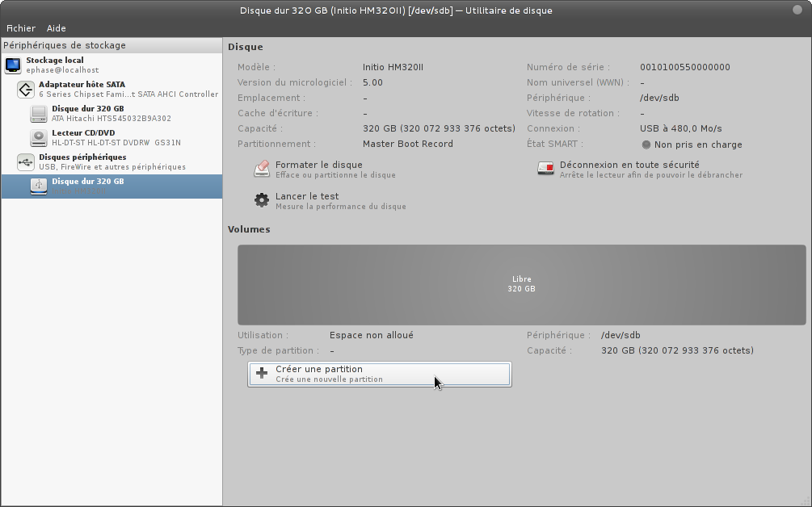Click the serial number value 0010100550000000

[x=684, y=67]
